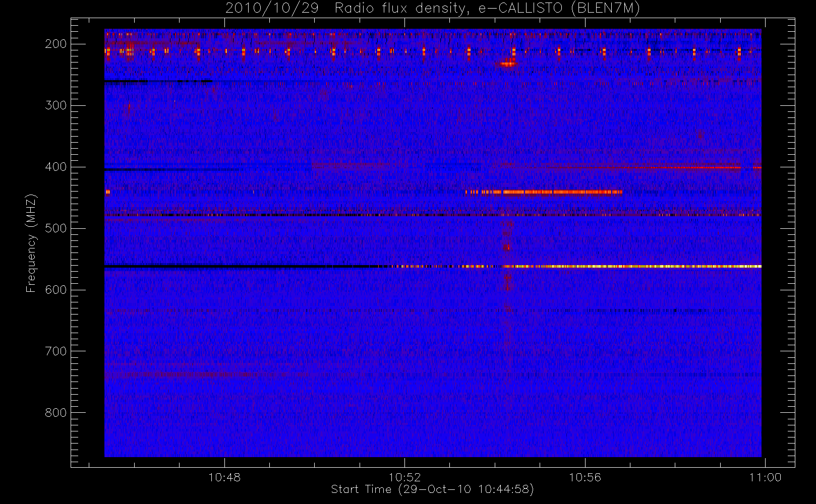The image size is (816, 504).
Task: Click the 600 frequency tick label
Action: [x=56, y=290]
